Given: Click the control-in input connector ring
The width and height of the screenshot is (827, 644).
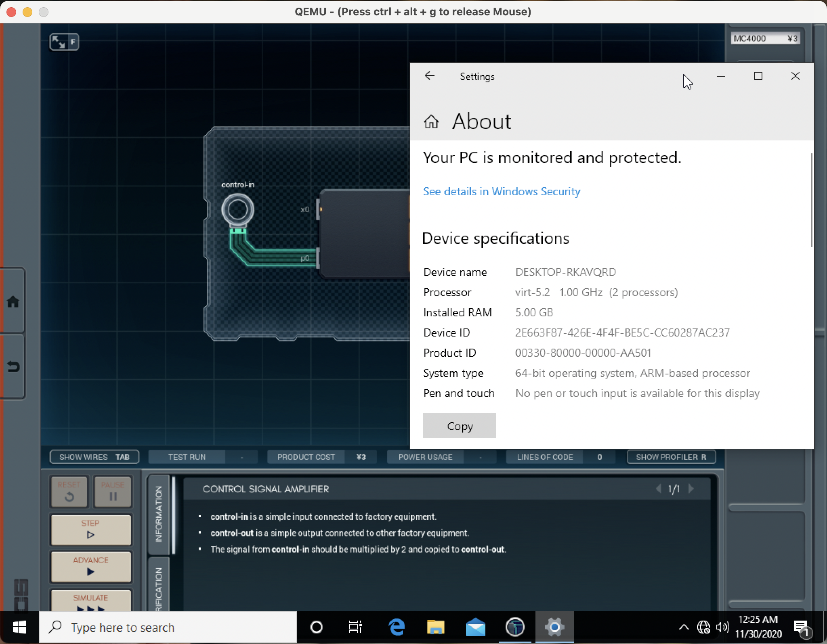Looking at the screenshot, I should [x=237, y=209].
